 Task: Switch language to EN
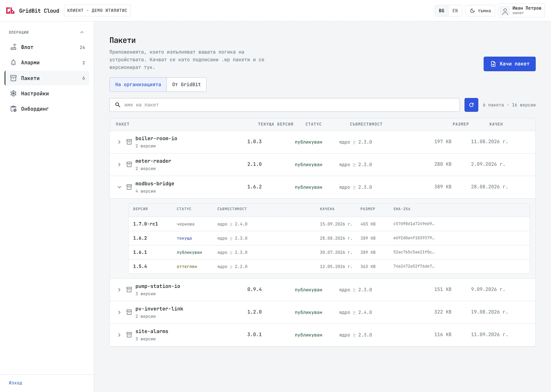click(x=455, y=11)
